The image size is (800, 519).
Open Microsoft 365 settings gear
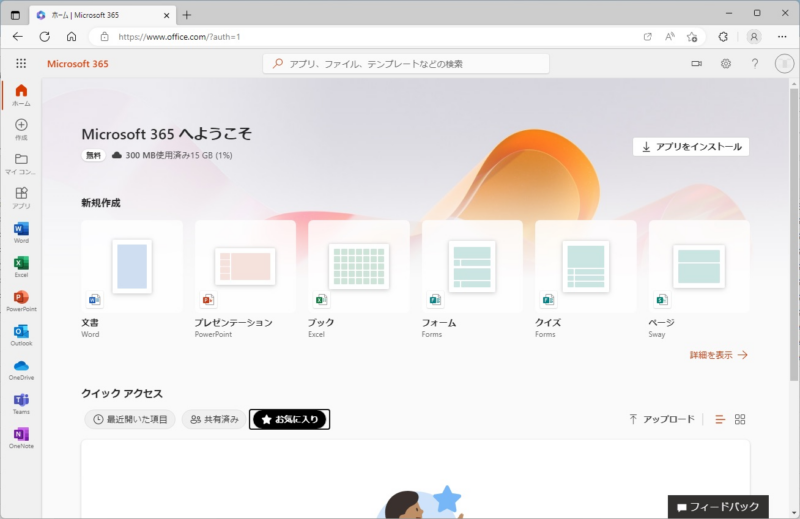click(726, 63)
